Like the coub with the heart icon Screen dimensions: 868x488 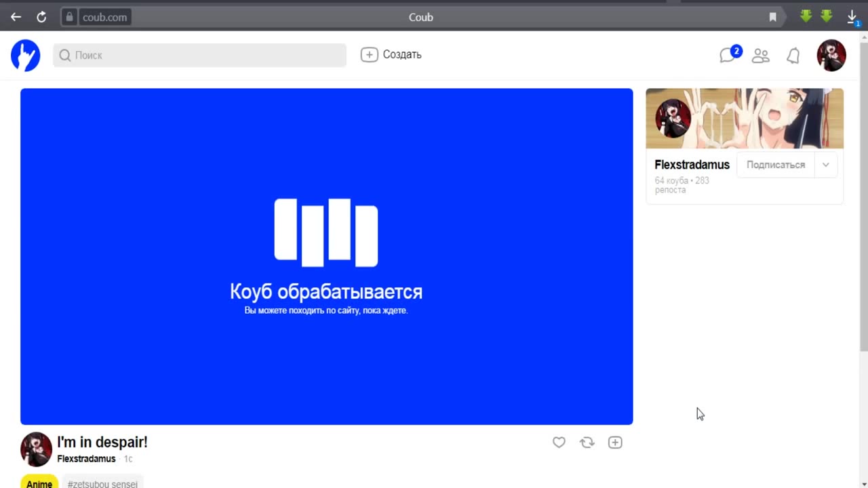pos(559,443)
